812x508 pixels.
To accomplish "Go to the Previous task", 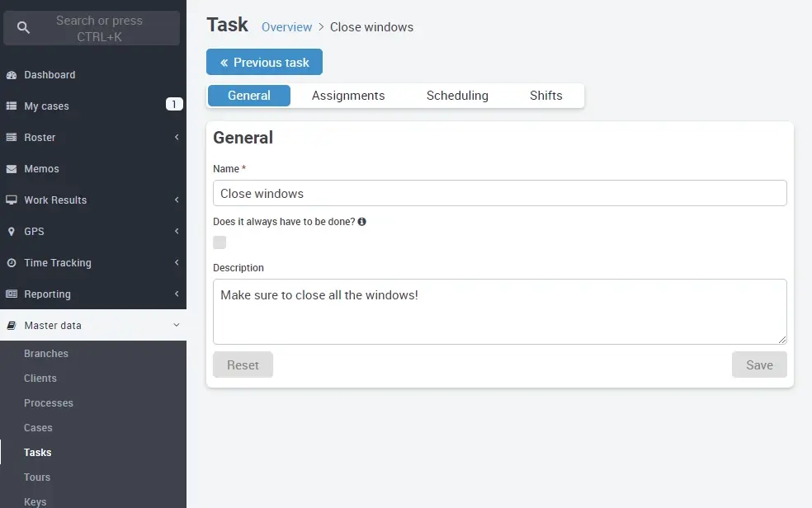I will coord(264,61).
